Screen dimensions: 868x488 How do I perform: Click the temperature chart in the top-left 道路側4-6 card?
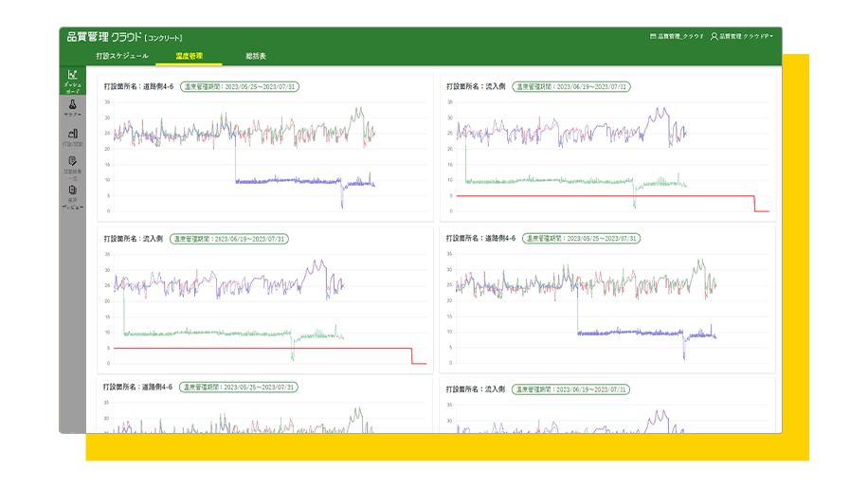pyautogui.click(x=265, y=156)
